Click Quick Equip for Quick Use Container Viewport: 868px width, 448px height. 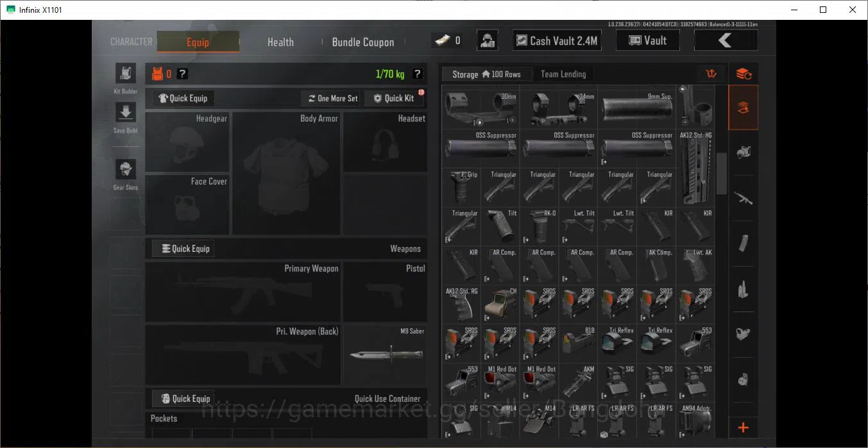[183, 398]
